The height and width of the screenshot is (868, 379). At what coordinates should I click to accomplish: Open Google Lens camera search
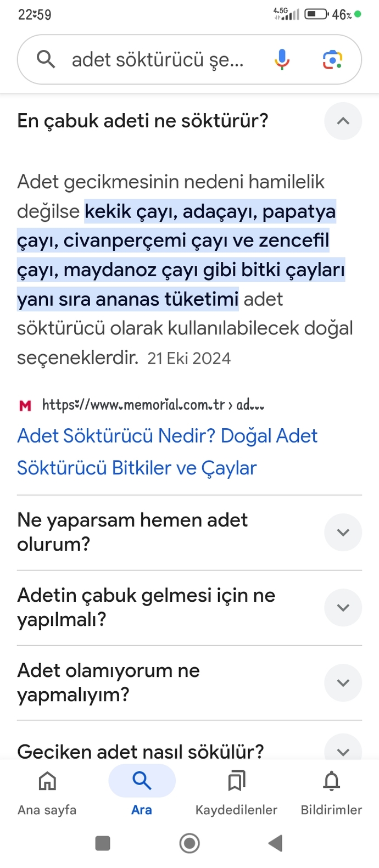click(332, 59)
